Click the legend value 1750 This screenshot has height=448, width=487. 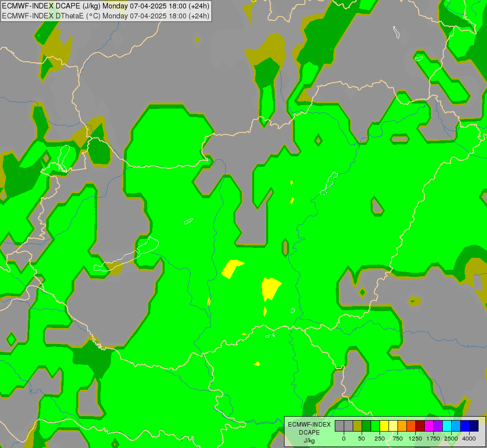pyautogui.click(x=433, y=439)
